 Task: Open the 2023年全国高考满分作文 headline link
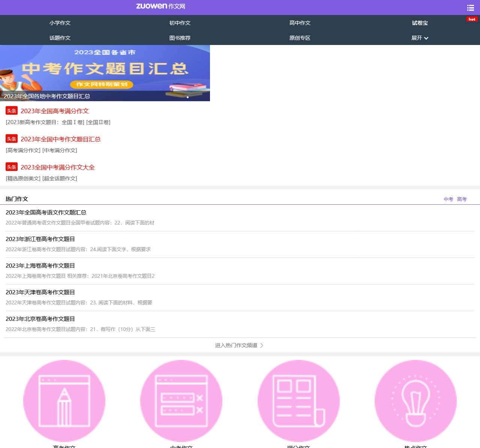pyautogui.click(x=55, y=111)
